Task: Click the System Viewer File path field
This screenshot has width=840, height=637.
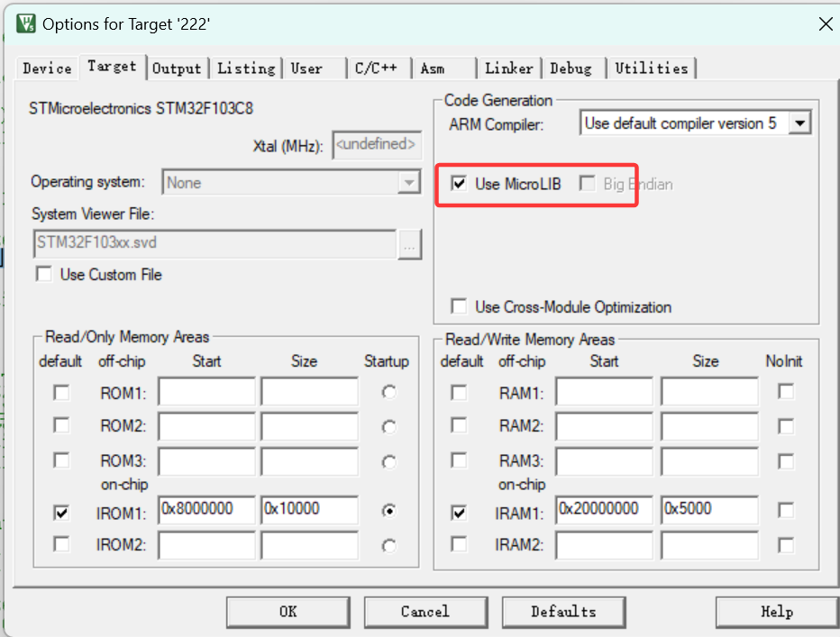Action: [215, 243]
